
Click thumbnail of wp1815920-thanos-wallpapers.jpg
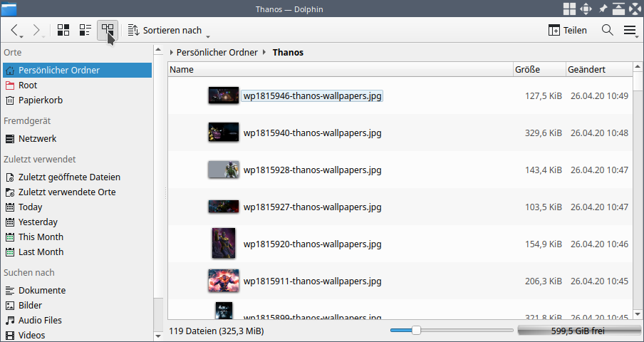click(224, 243)
